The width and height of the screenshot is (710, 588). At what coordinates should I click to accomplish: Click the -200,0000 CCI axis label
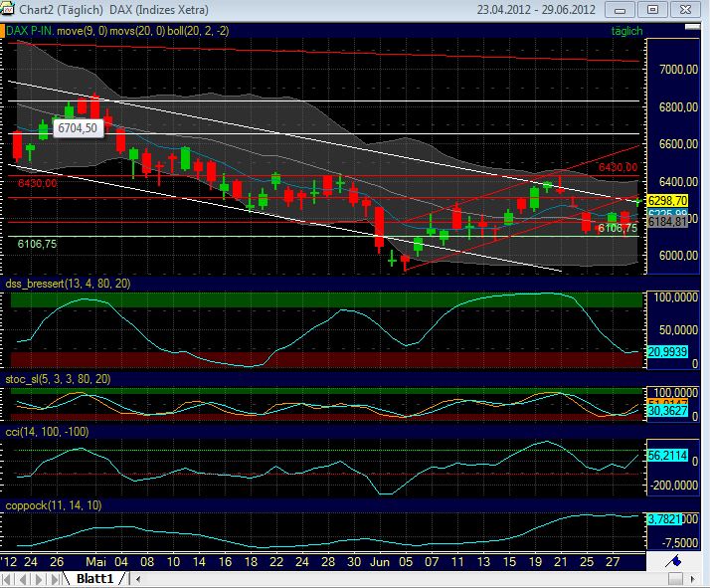tap(674, 486)
